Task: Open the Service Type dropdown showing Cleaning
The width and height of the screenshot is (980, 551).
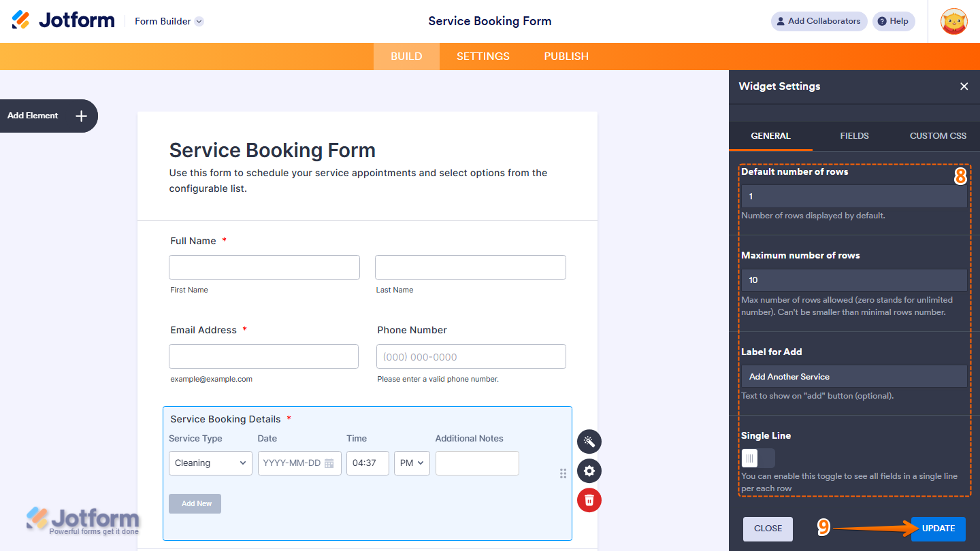Action: [210, 463]
